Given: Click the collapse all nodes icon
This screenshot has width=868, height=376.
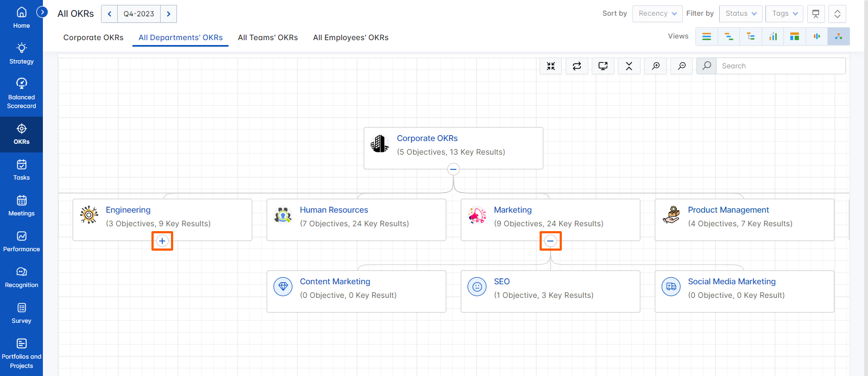Looking at the screenshot, I should (x=629, y=66).
